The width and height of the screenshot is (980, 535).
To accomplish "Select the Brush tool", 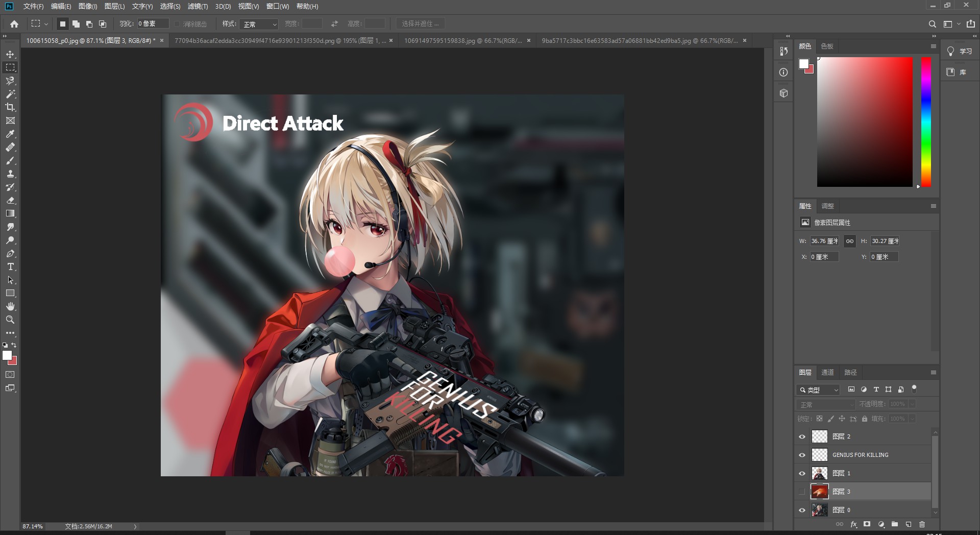I will pos(10,160).
